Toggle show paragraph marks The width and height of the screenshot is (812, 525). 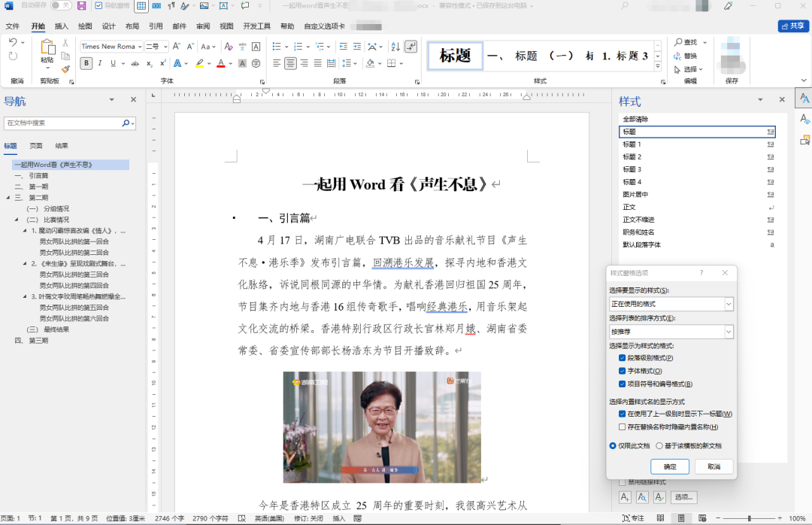click(x=411, y=47)
